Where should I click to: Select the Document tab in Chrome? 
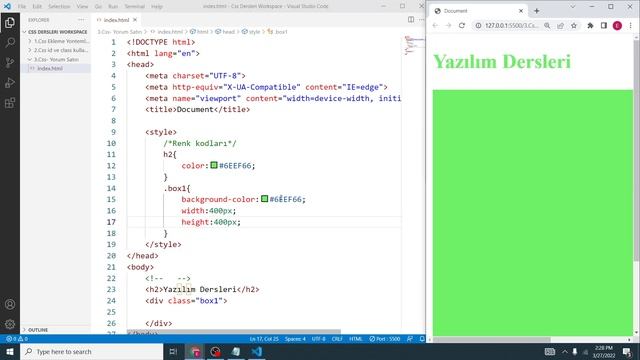478,11
